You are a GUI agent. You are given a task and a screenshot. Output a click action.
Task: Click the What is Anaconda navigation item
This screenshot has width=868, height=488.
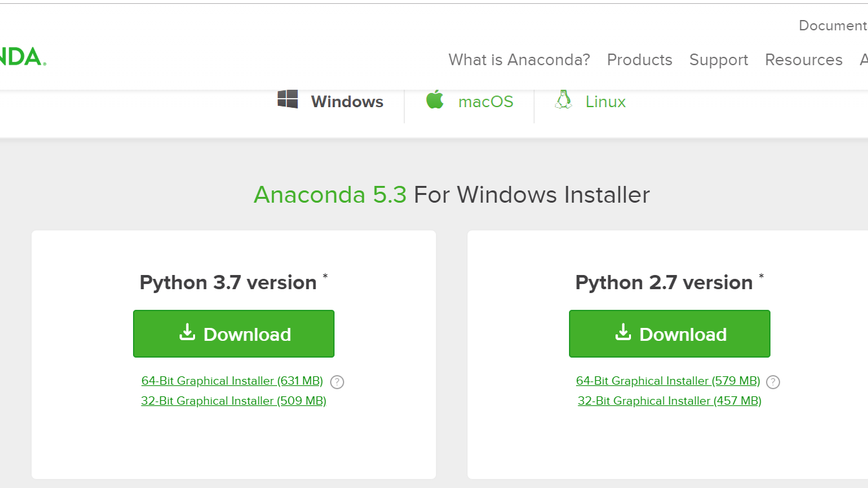click(x=519, y=59)
